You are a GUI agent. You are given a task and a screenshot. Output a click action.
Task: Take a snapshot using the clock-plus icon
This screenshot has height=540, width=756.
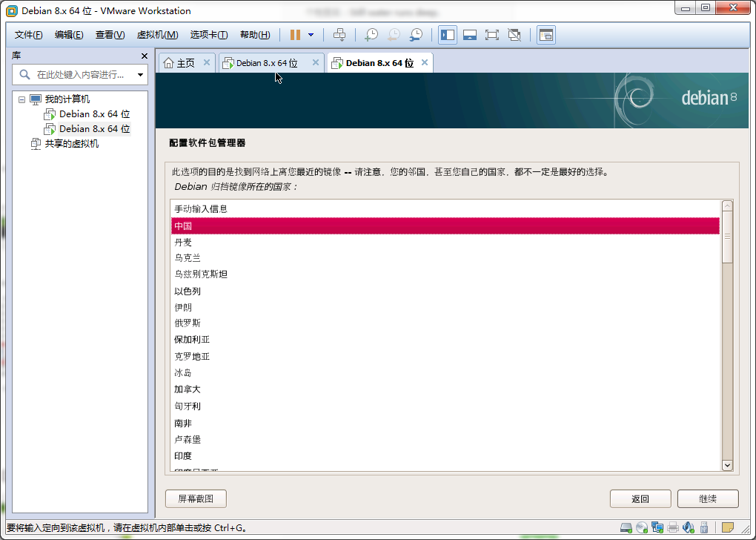pos(371,35)
